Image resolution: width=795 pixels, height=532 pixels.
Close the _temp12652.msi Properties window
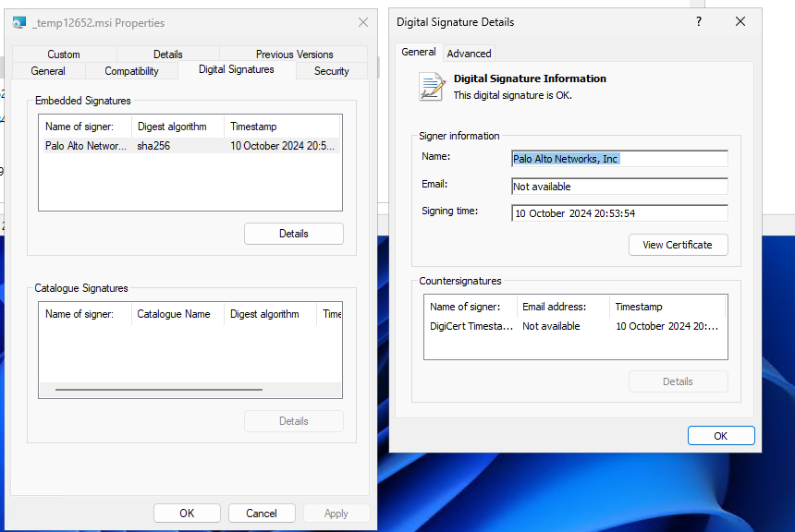363,22
